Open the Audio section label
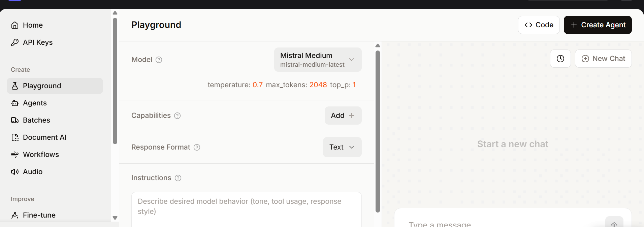This screenshot has width=644, height=227. pos(33,172)
